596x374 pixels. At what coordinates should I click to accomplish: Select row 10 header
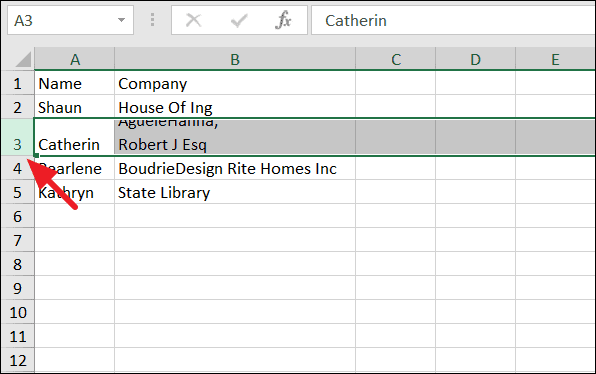(x=17, y=312)
